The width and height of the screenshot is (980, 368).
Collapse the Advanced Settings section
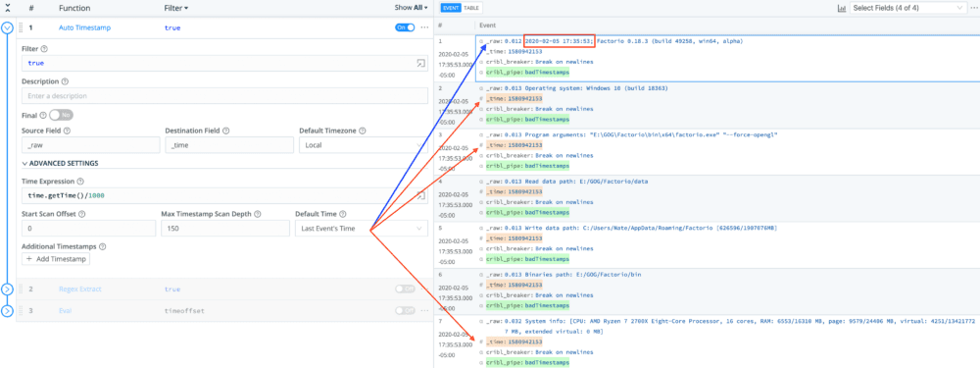(60, 163)
